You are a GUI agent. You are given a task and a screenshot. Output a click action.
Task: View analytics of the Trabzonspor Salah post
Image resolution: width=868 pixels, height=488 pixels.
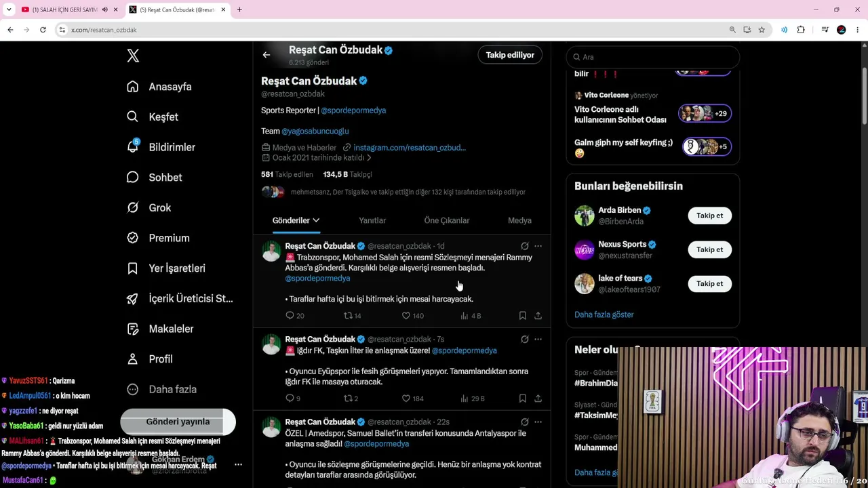pyautogui.click(x=465, y=316)
